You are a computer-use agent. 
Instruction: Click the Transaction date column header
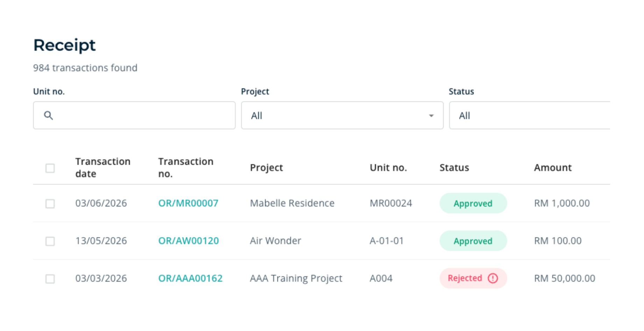click(x=103, y=167)
